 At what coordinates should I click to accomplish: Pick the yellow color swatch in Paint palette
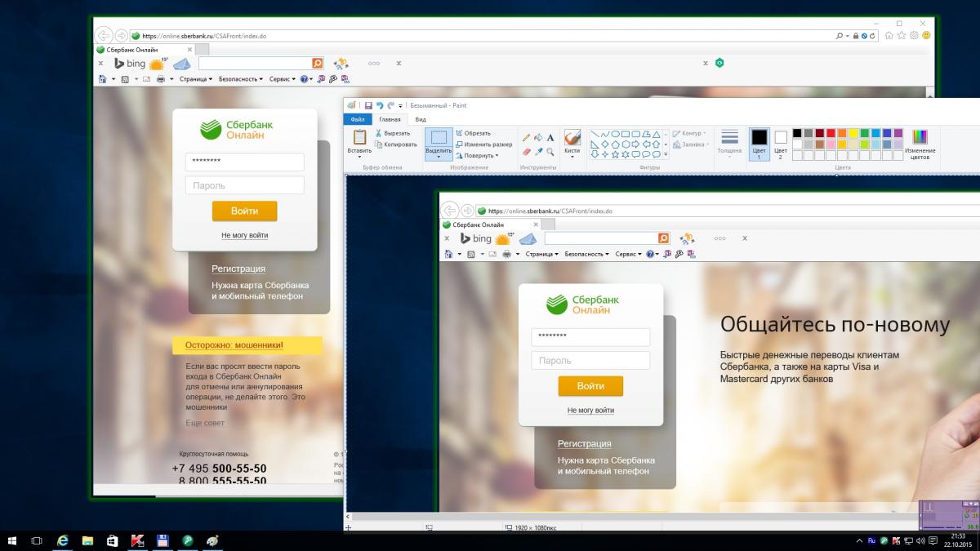point(853,133)
